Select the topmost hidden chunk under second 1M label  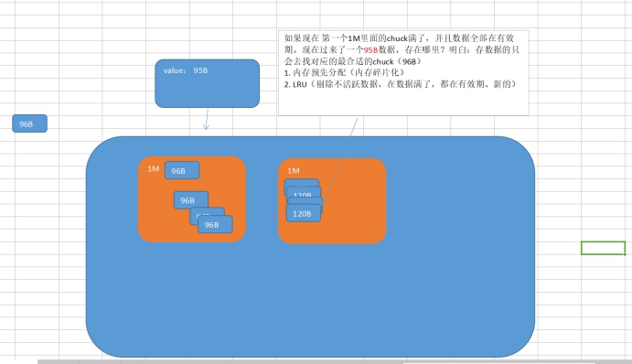(302, 183)
